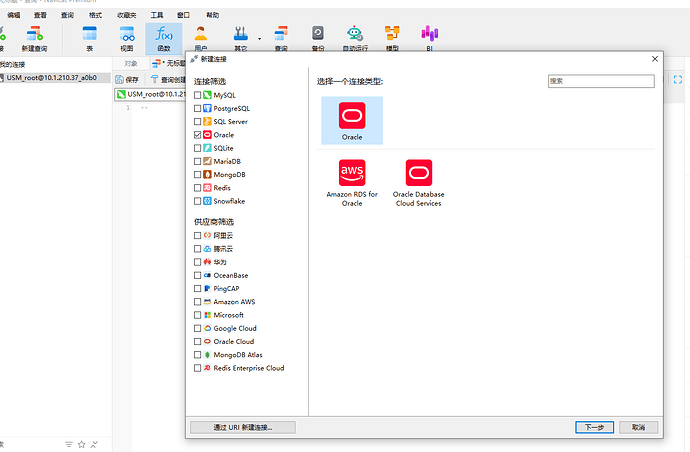Image resolution: width=690 pixels, height=452 pixels.
Task: Open the Tools (工具) menu
Action: (x=157, y=16)
